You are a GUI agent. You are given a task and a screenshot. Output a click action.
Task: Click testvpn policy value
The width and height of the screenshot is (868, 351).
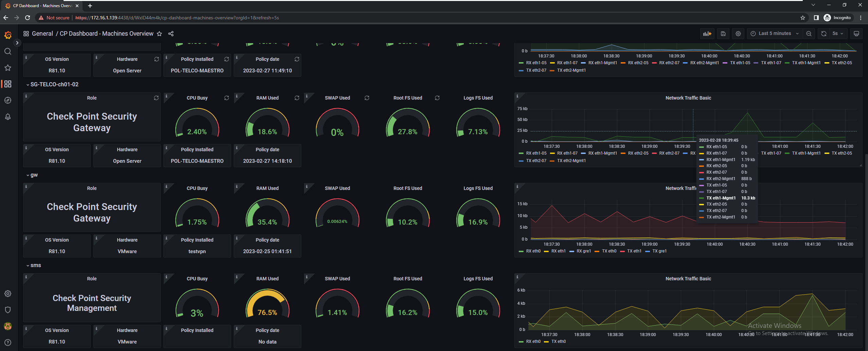(197, 251)
